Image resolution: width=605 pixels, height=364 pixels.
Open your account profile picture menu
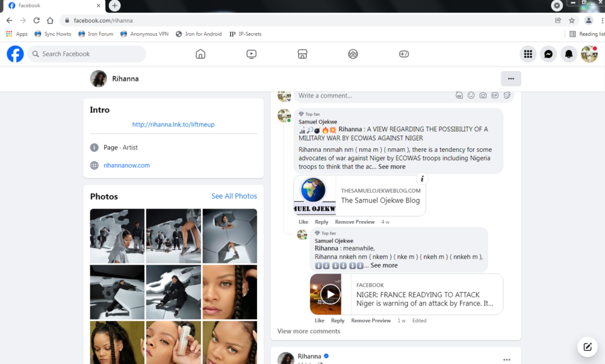(x=589, y=54)
